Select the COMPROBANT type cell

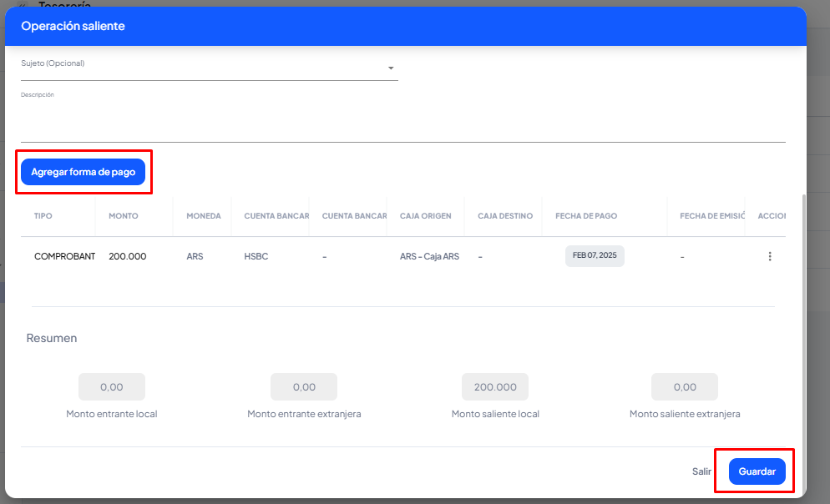64,256
